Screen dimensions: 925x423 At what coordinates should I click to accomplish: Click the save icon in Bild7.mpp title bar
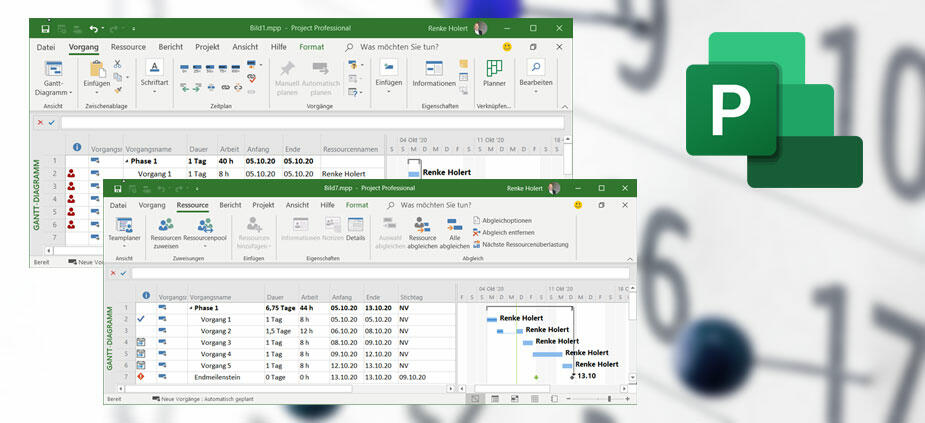click(118, 188)
